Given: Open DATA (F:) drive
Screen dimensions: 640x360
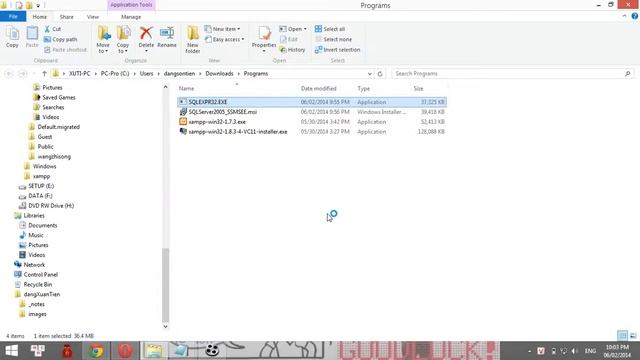Looking at the screenshot, I should [x=40, y=196].
